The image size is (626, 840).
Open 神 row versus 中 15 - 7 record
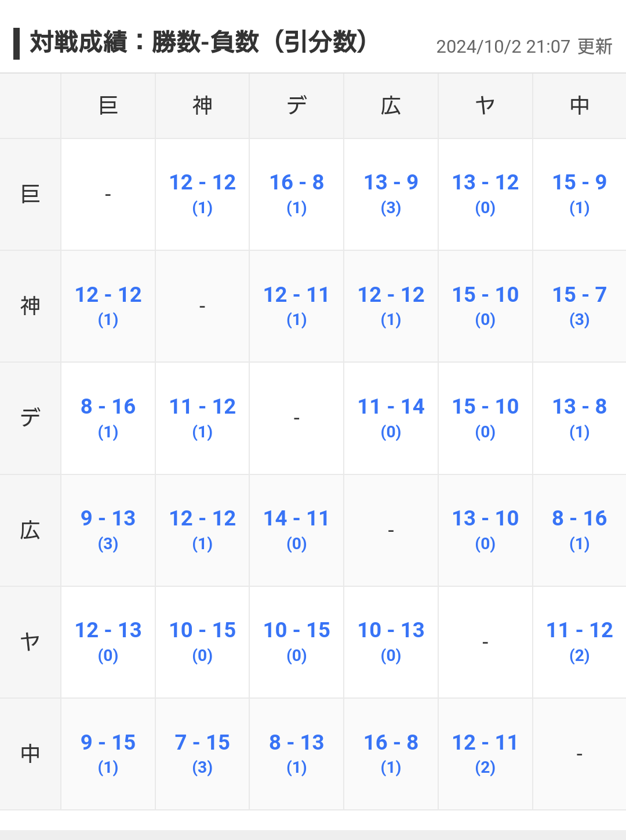coord(579,295)
